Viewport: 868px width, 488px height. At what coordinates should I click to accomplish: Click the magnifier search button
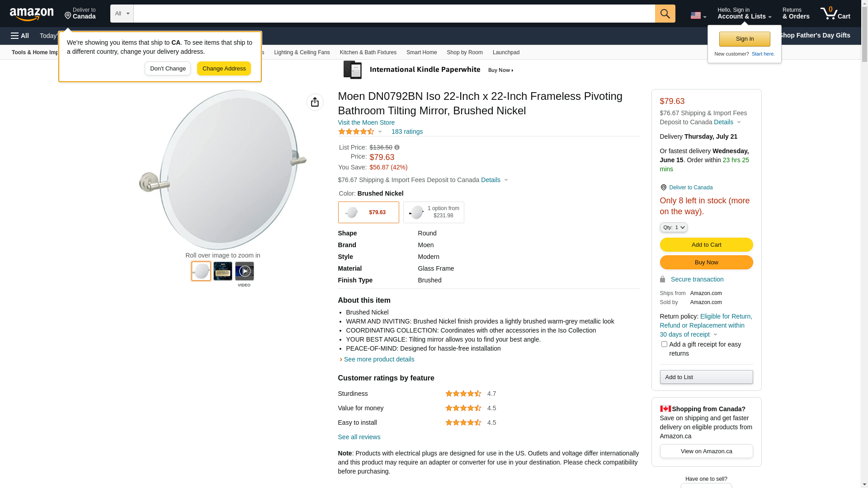tap(665, 14)
